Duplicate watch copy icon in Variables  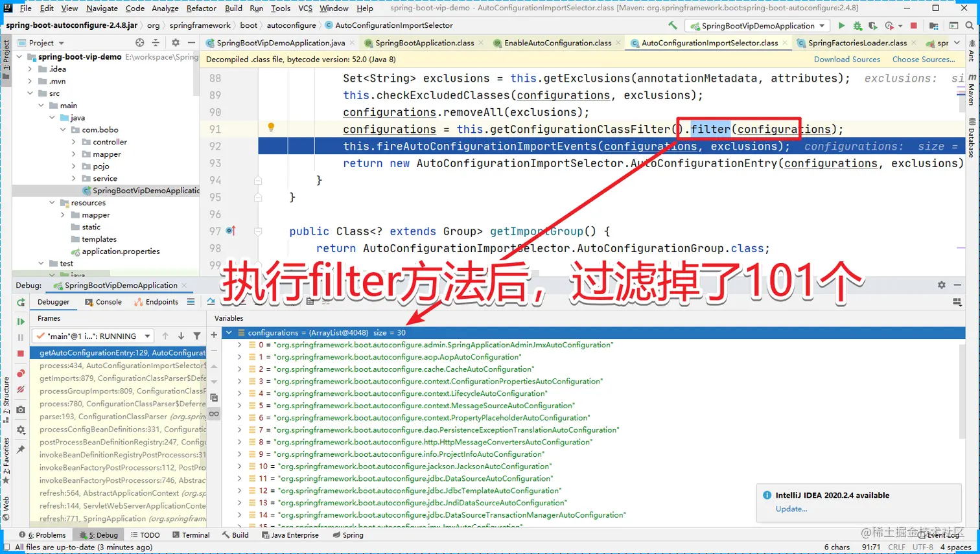(x=214, y=398)
